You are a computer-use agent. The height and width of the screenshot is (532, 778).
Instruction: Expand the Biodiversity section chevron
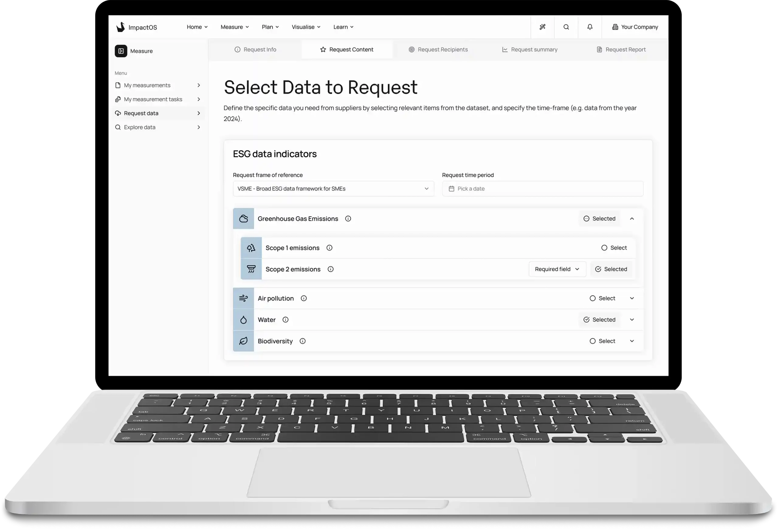click(x=632, y=341)
